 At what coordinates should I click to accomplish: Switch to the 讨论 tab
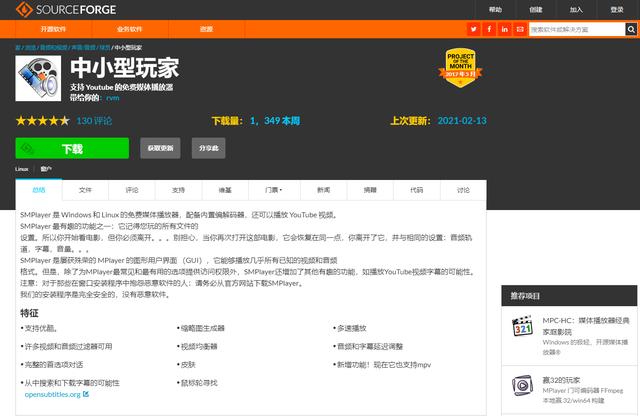[463, 190]
